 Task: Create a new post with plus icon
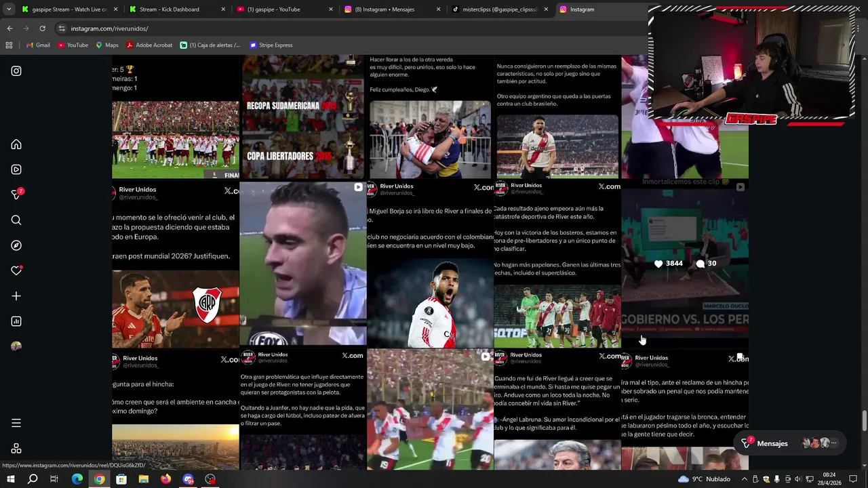point(16,296)
